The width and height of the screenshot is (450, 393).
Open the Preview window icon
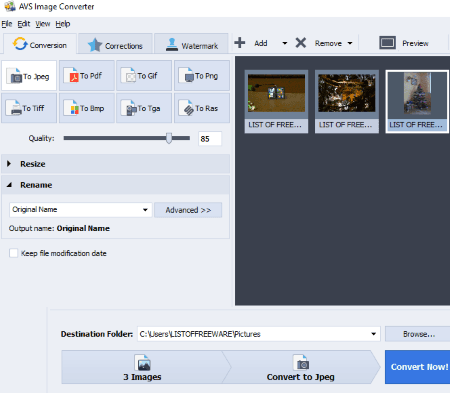[387, 43]
